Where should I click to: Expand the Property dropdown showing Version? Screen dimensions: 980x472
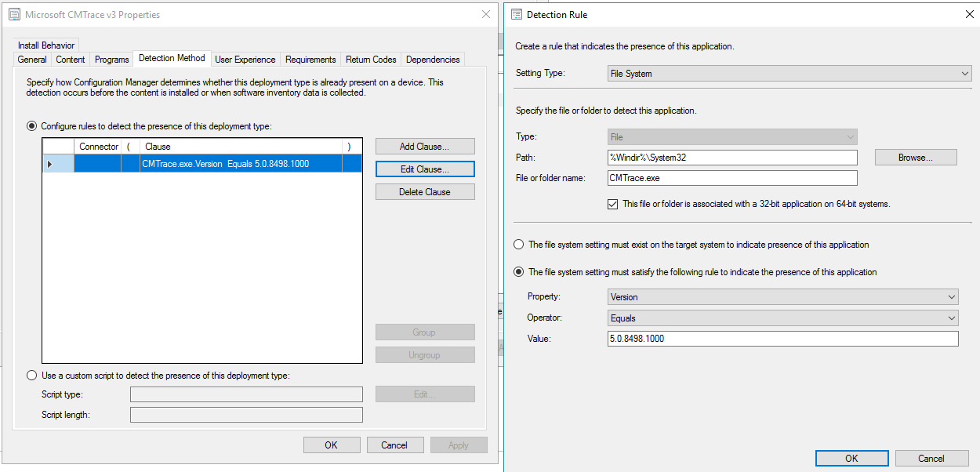[x=783, y=297]
